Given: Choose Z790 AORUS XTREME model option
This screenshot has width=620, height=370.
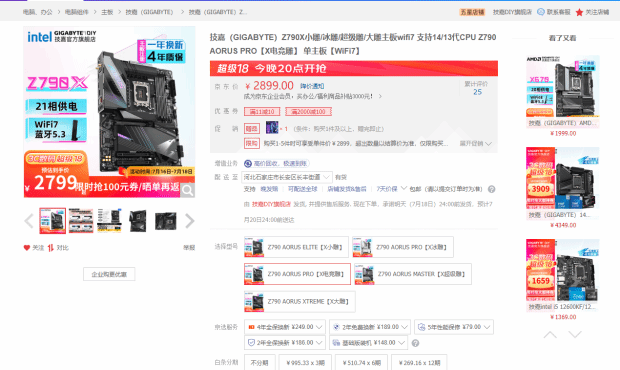Looking at the screenshot, I should [x=299, y=302].
